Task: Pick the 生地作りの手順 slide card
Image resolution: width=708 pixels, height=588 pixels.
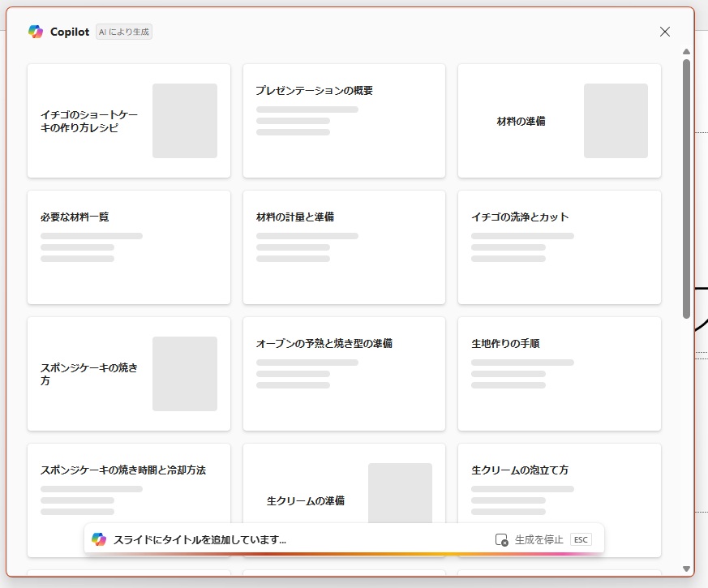Action: [559, 374]
